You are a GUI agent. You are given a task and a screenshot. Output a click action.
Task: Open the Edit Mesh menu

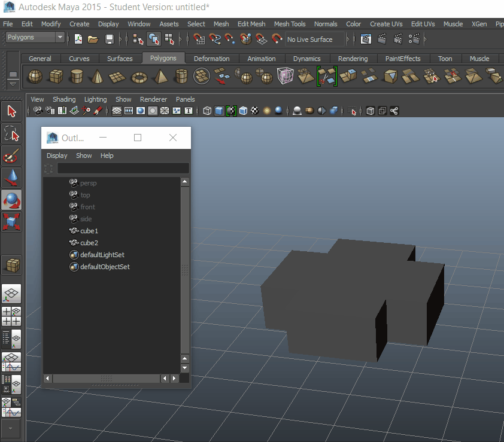click(x=251, y=24)
